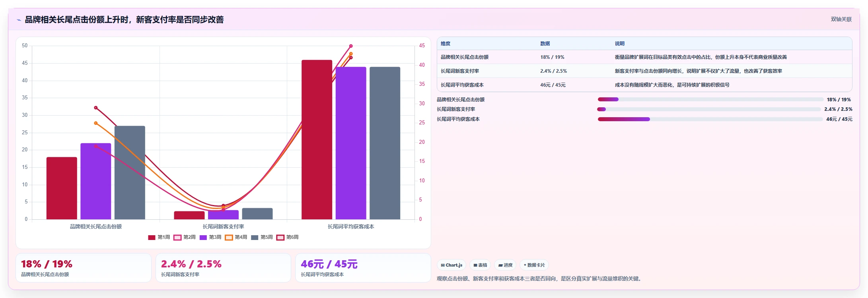Click the footer note starting 观察点击份额
This screenshot has height=298, width=868.
pos(540,279)
